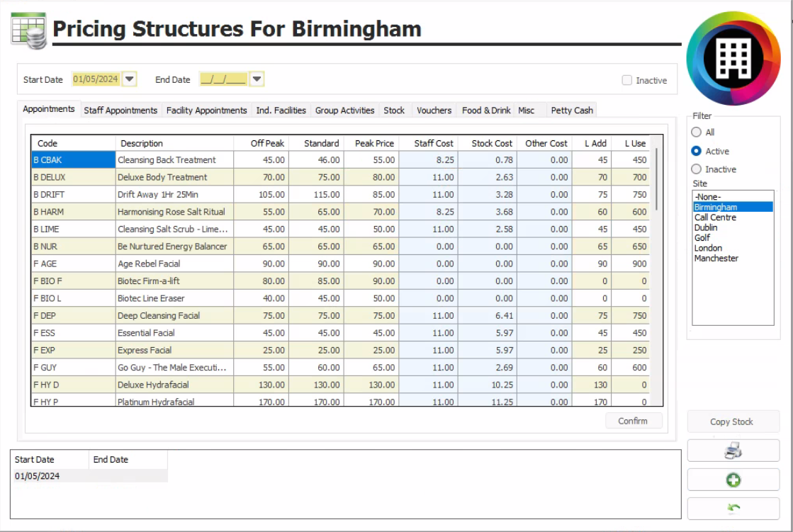Image resolution: width=793 pixels, height=532 pixels.
Task: Click the Peak Price column header
Action: [372, 143]
